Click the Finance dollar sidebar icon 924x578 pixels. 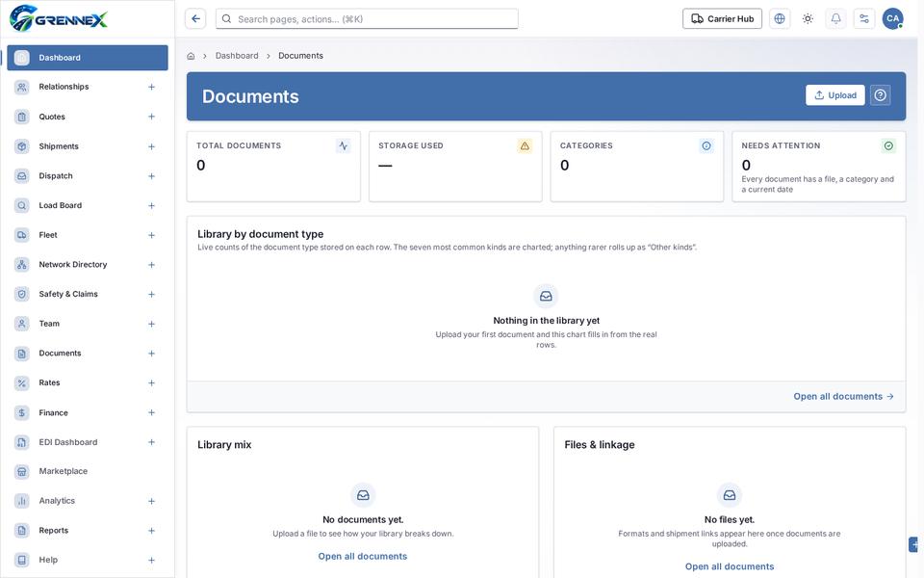pyautogui.click(x=22, y=413)
